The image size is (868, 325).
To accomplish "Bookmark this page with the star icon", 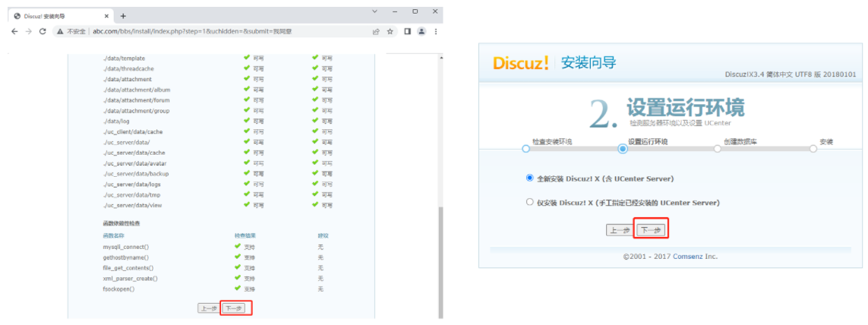I will pos(390,32).
